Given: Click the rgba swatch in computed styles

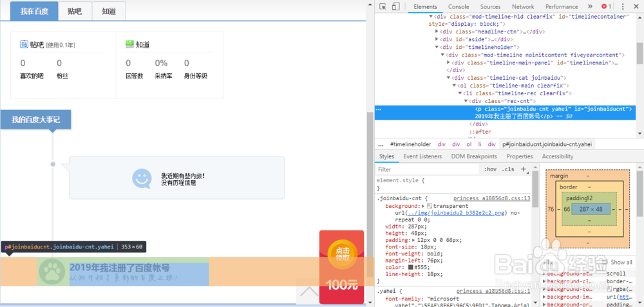Looking at the screenshot, I should pyautogui.click(x=609, y=289).
